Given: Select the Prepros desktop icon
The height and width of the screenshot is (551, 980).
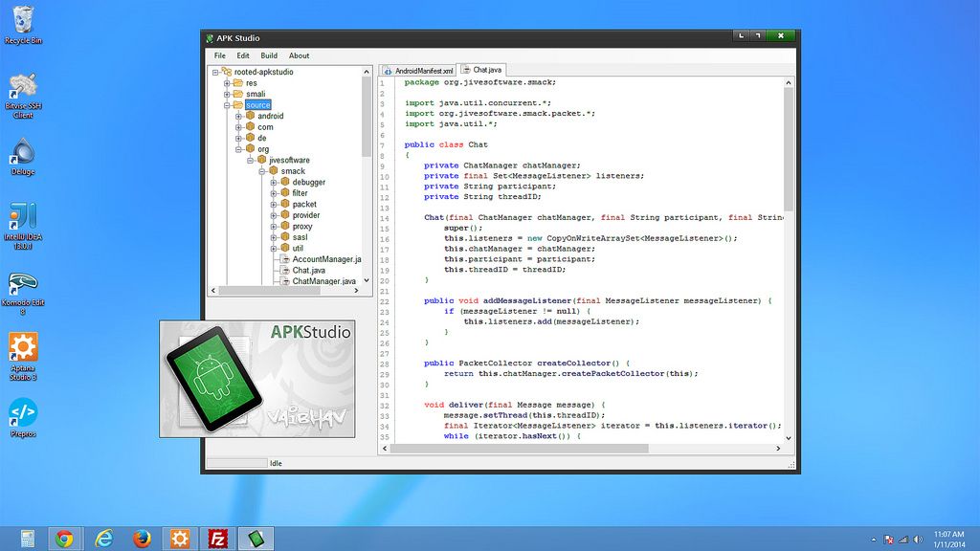Looking at the screenshot, I should pyautogui.click(x=23, y=413).
